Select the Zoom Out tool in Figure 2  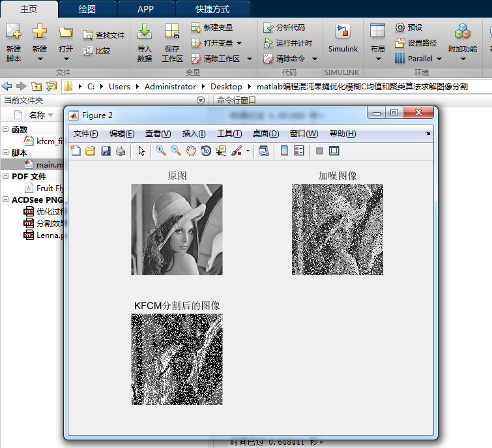pos(176,151)
